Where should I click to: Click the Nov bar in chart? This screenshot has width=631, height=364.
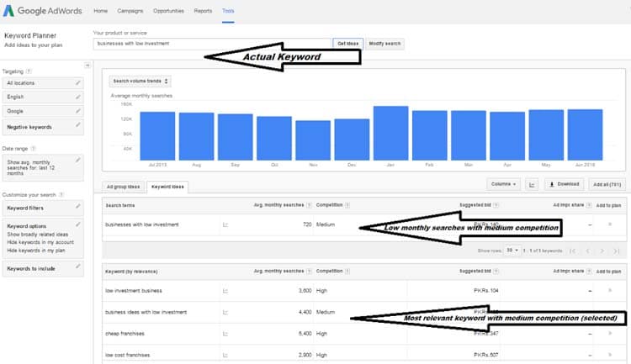tap(313, 140)
